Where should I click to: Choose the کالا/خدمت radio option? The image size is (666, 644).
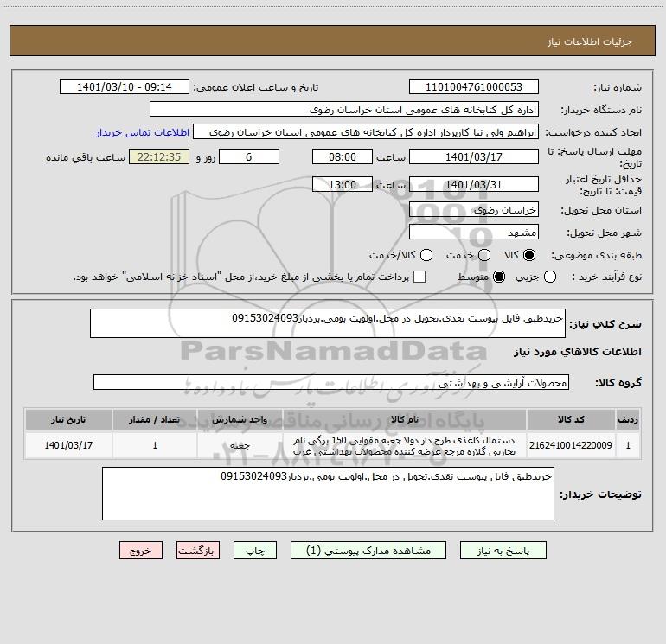pos(426,255)
